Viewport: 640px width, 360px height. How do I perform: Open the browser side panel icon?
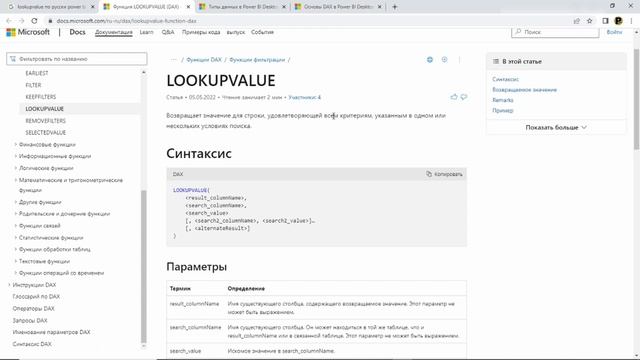pyautogui.click(x=605, y=21)
